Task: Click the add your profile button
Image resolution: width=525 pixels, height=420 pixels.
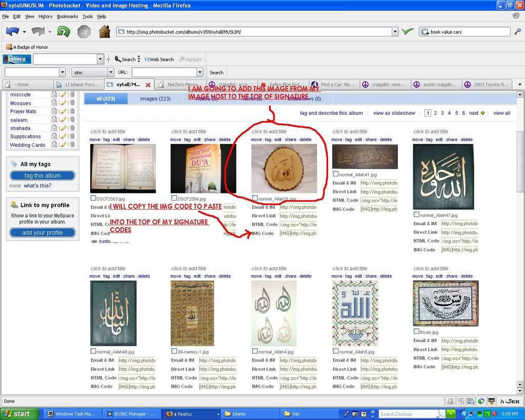Action: [x=43, y=232]
